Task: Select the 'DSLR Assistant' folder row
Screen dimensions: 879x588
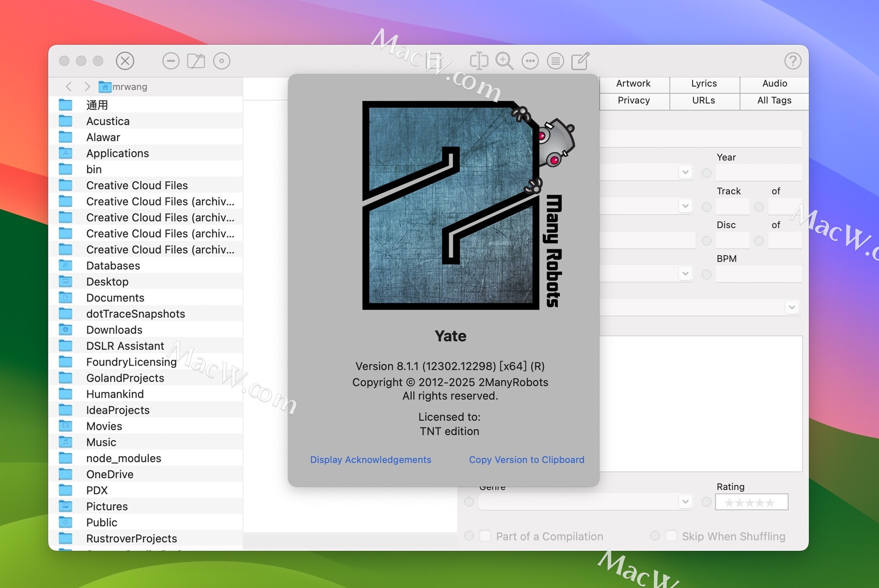Action: (146, 346)
